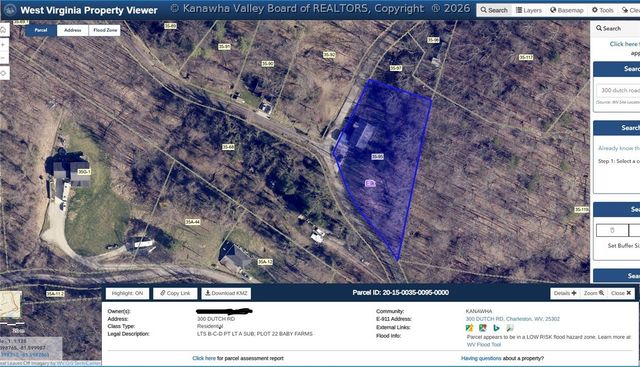The height and width of the screenshot is (367, 640).
Task: Zoom in using the map plus button
Action: pyautogui.click(x=3, y=44)
